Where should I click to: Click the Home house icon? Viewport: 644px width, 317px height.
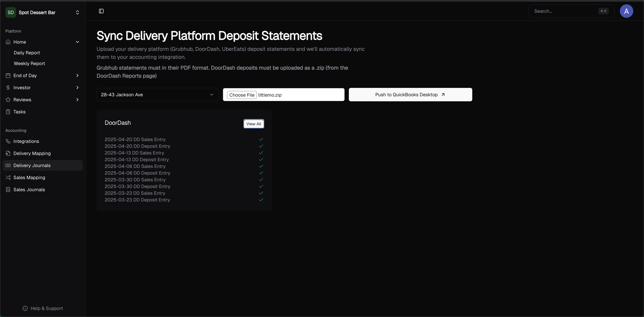(x=8, y=42)
